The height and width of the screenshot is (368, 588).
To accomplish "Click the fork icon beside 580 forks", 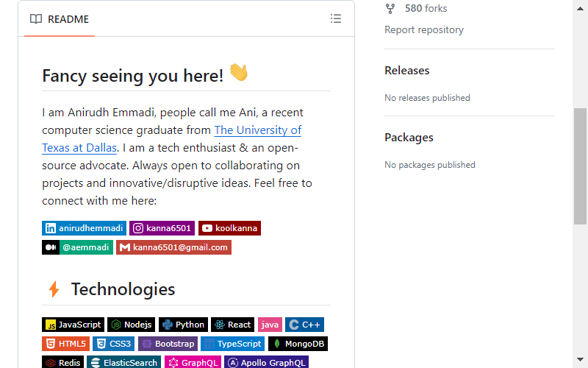I will (390, 9).
